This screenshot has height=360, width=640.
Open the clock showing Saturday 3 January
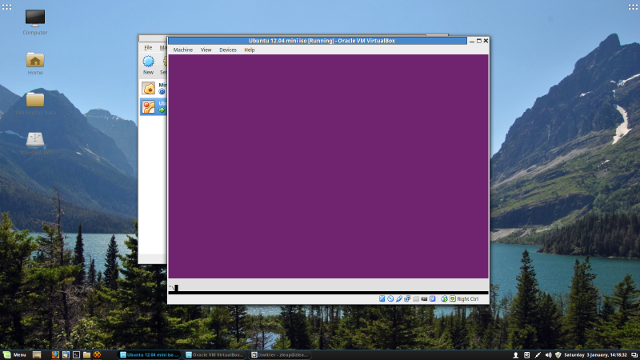(596, 355)
